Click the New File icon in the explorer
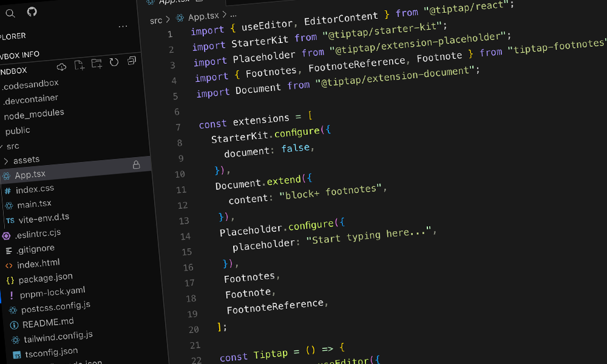The height and width of the screenshot is (364, 607). click(79, 65)
